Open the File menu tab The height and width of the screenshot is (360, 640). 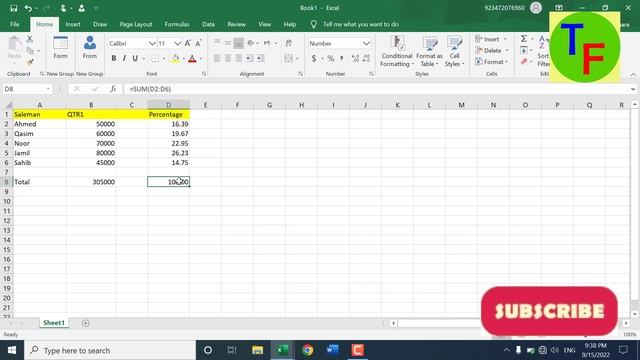15,24
